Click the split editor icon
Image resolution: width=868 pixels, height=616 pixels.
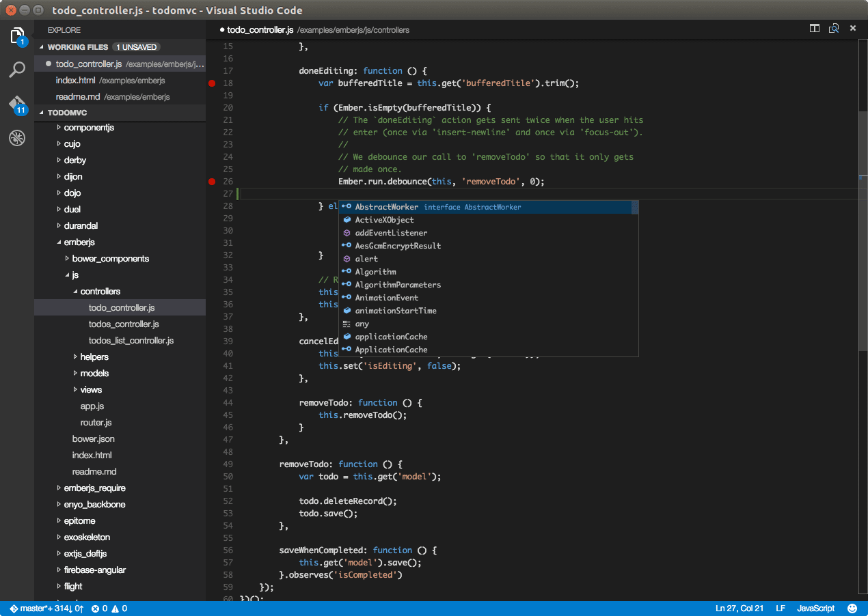point(815,29)
